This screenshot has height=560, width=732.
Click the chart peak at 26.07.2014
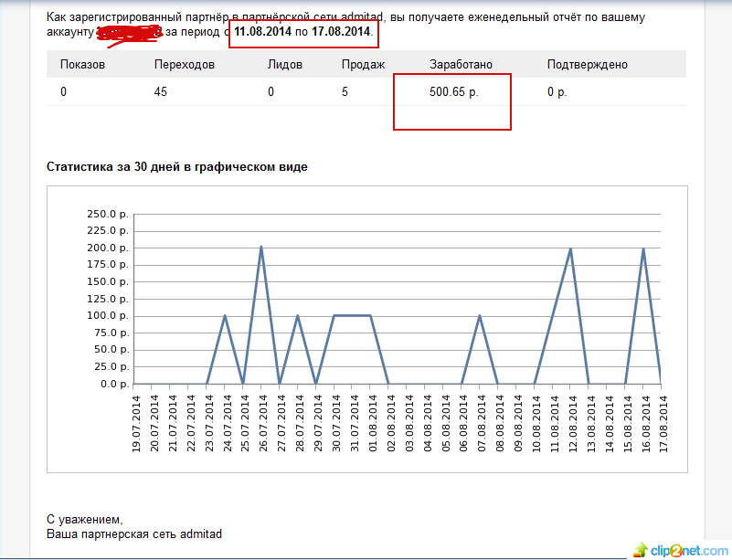tap(261, 247)
